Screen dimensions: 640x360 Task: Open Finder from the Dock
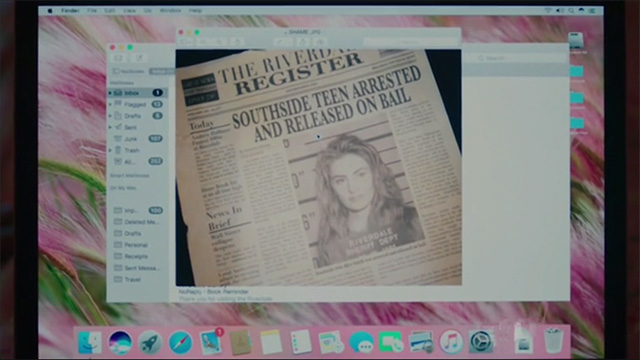(90, 342)
